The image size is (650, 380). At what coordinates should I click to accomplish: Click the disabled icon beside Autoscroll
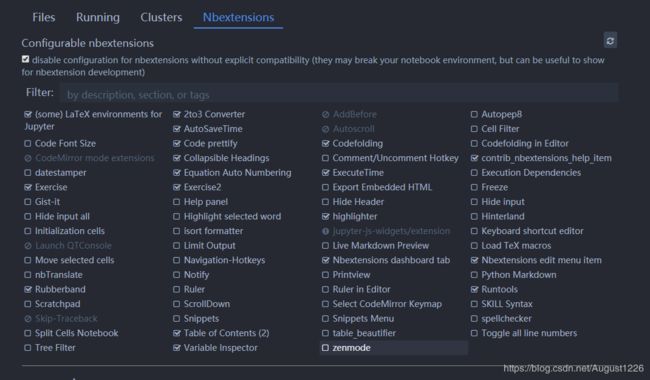[x=325, y=129]
